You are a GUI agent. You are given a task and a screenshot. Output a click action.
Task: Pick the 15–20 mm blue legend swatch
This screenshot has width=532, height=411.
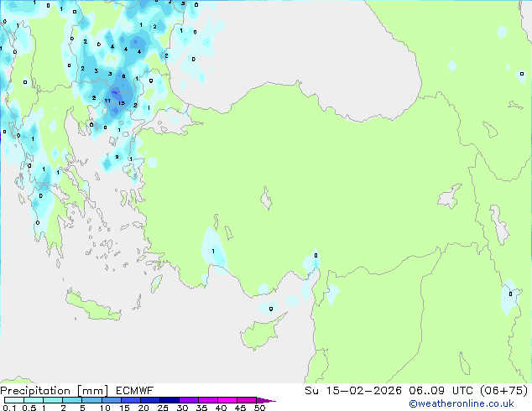point(131,400)
